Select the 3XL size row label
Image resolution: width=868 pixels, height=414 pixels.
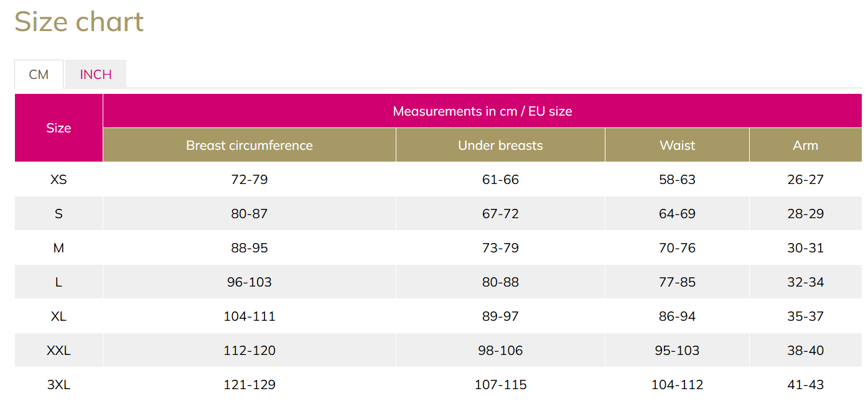click(x=58, y=385)
